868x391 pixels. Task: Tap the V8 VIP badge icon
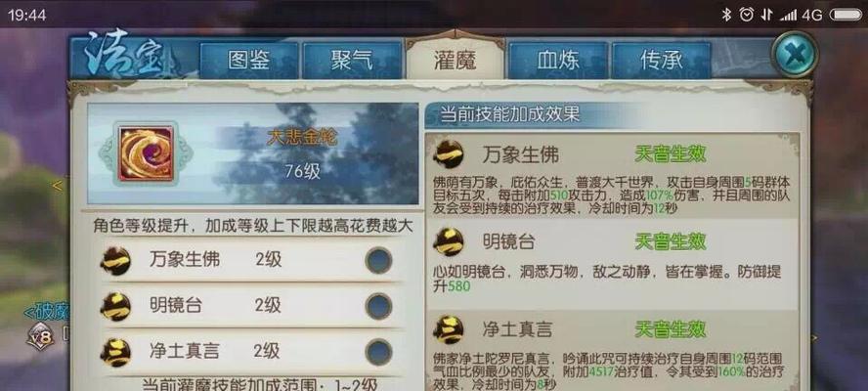(x=40, y=336)
